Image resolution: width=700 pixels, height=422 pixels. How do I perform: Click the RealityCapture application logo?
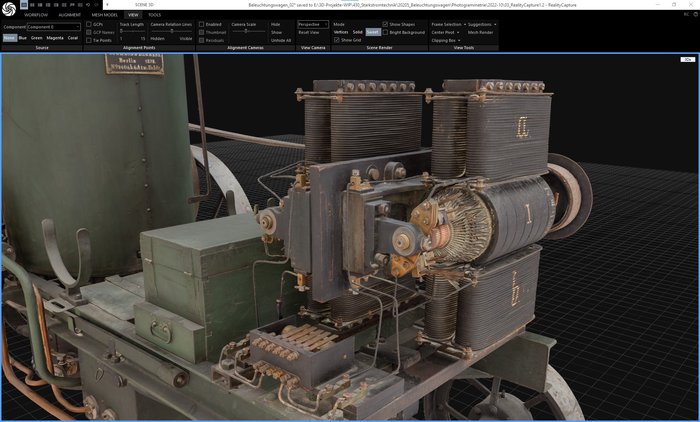click(x=9, y=9)
